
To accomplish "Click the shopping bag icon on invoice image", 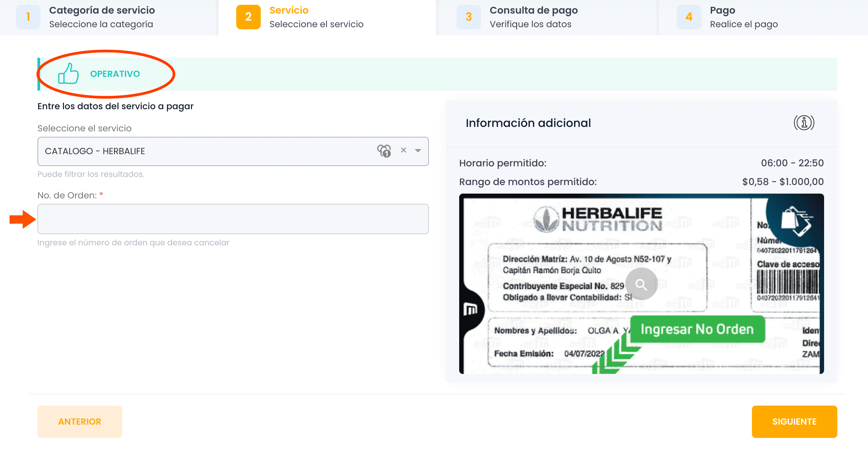I will click(x=797, y=221).
